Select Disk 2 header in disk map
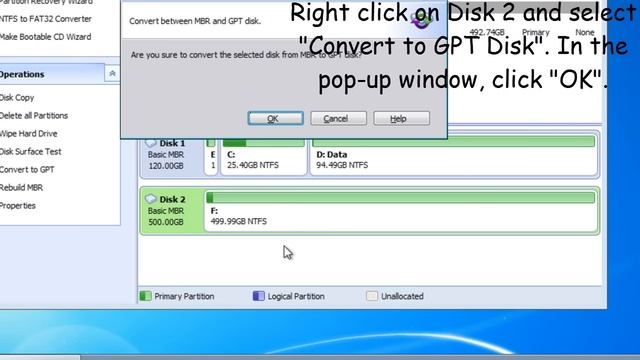 (172, 211)
